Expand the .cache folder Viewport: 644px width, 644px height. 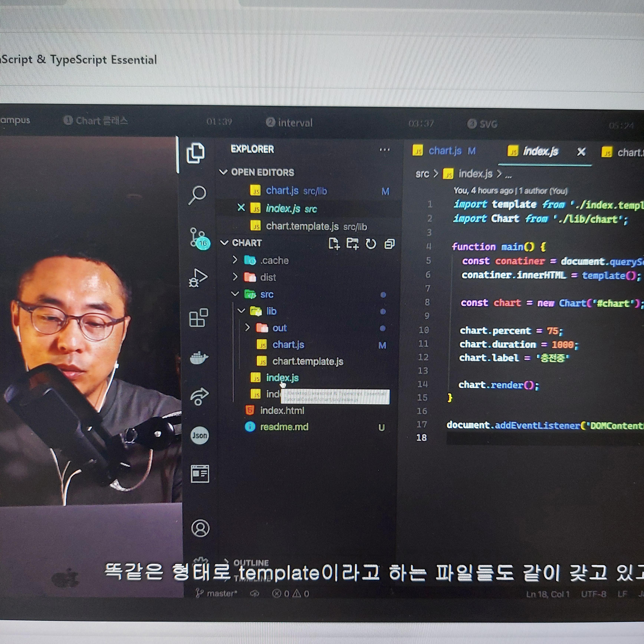tap(274, 260)
